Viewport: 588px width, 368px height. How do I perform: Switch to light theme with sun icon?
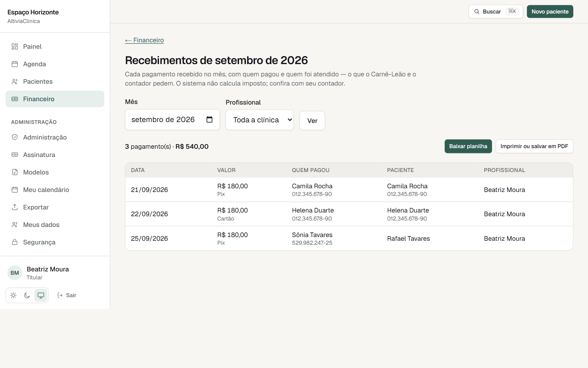(13, 295)
